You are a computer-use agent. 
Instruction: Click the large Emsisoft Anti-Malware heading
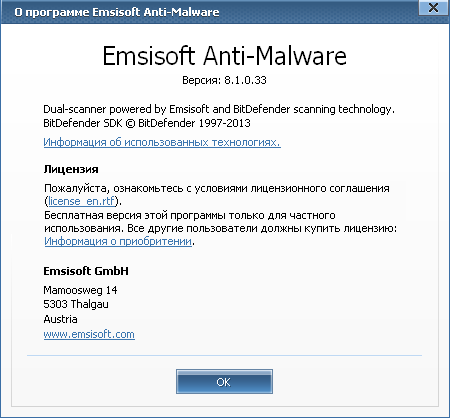point(224,56)
